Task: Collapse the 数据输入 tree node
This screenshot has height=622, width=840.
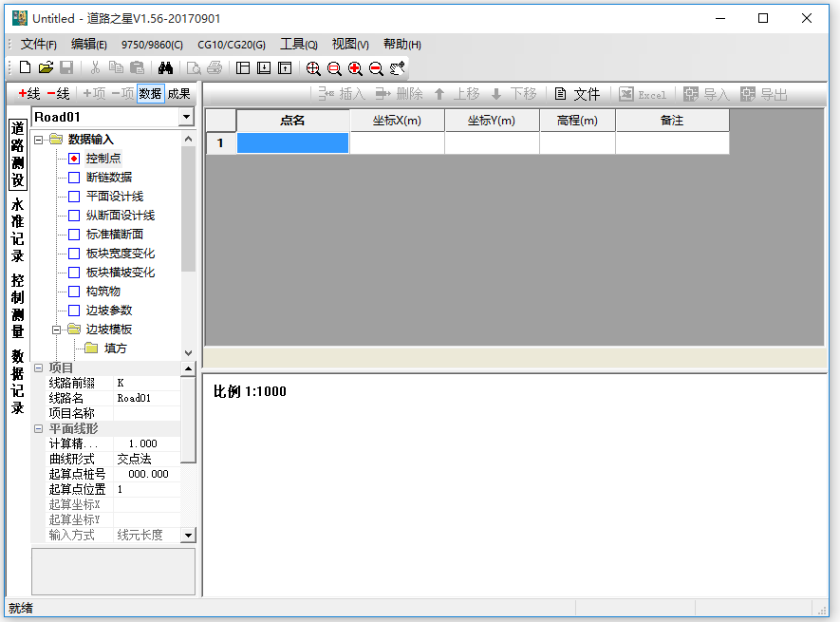Action: click(39, 140)
